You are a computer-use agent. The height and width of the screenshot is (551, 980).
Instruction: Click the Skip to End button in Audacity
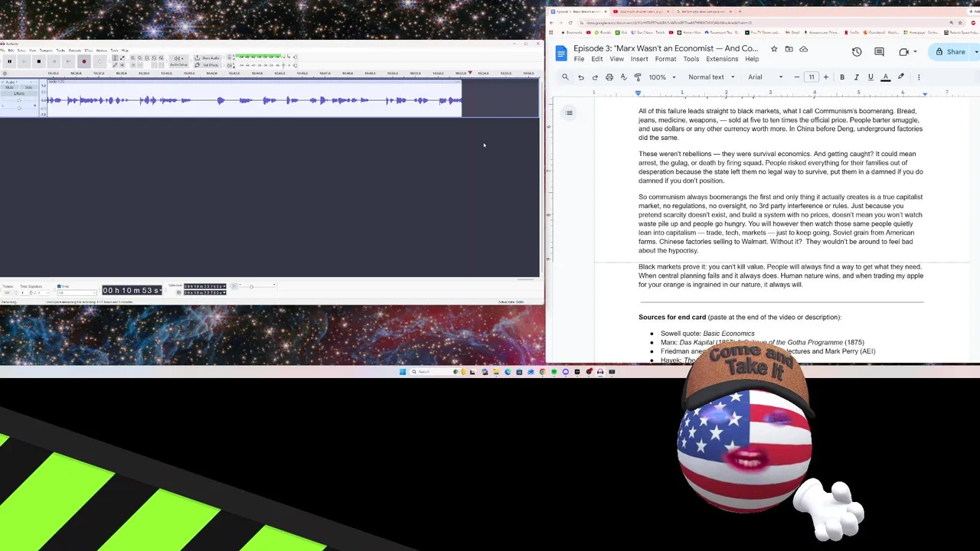tap(68, 61)
